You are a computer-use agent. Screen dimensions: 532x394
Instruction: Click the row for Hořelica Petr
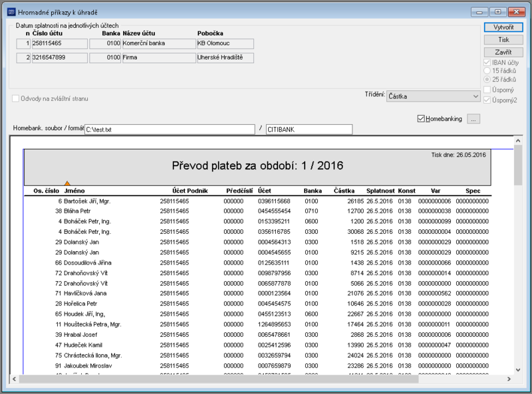(258, 304)
